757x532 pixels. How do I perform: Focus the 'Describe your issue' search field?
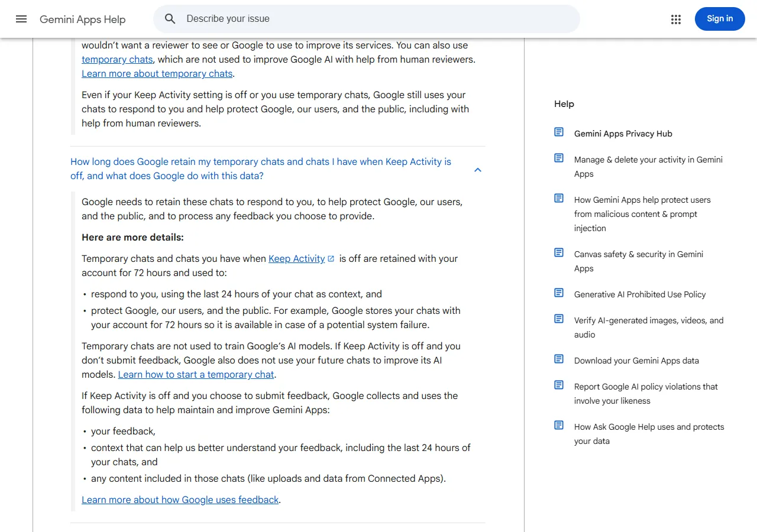(x=367, y=19)
